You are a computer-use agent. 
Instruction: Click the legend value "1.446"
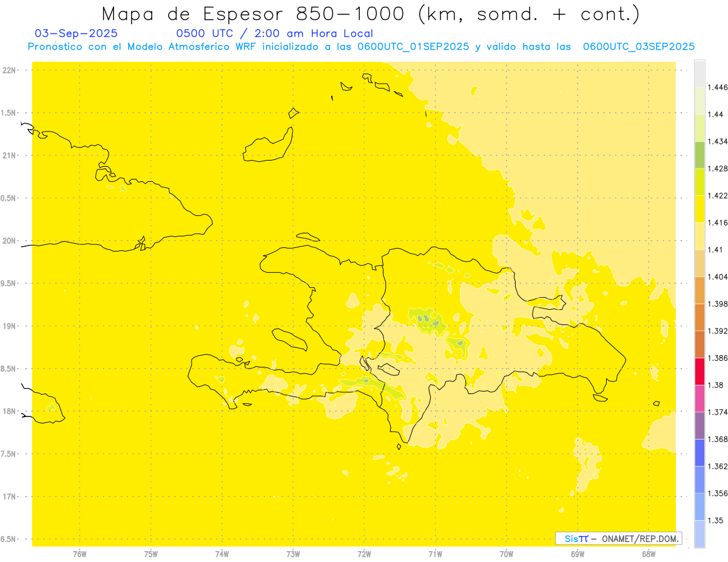coord(718,87)
